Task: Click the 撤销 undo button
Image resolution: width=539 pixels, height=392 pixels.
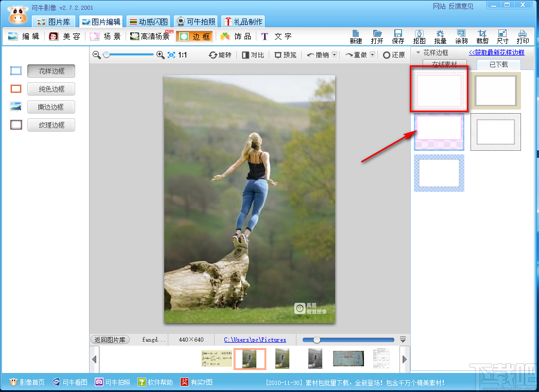Action: (x=319, y=55)
